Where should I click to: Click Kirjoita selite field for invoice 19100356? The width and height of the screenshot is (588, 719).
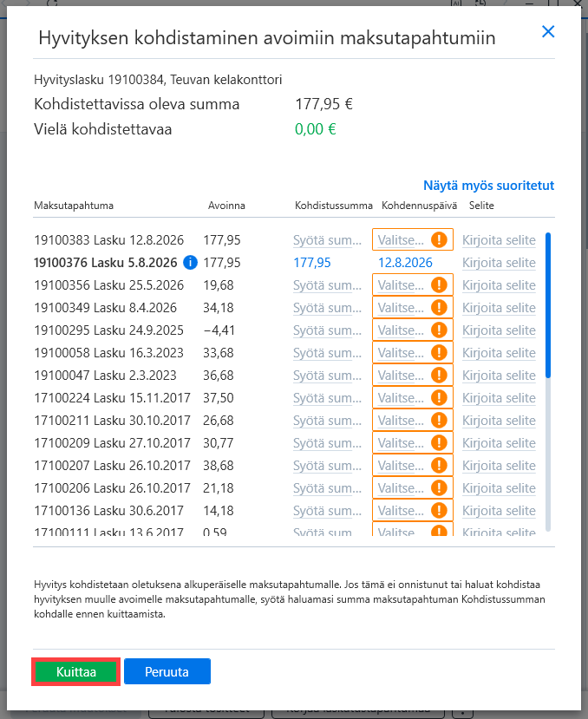(499, 285)
